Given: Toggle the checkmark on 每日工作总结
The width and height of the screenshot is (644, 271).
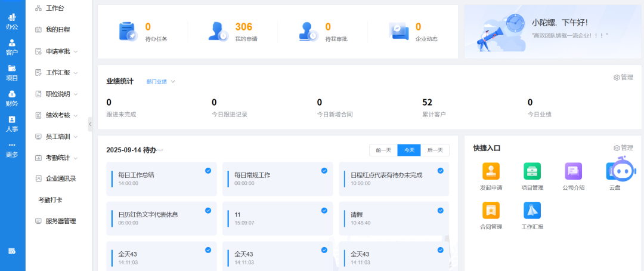Looking at the screenshot, I should [x=208, y=171].
